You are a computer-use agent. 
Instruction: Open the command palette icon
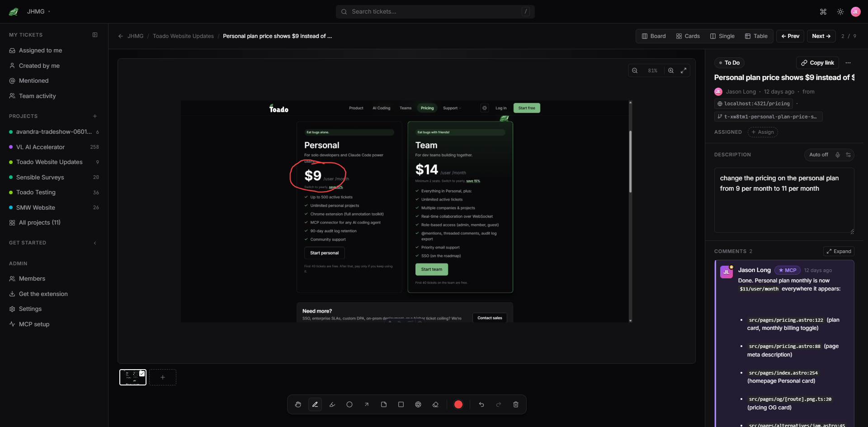coord(823,12)
